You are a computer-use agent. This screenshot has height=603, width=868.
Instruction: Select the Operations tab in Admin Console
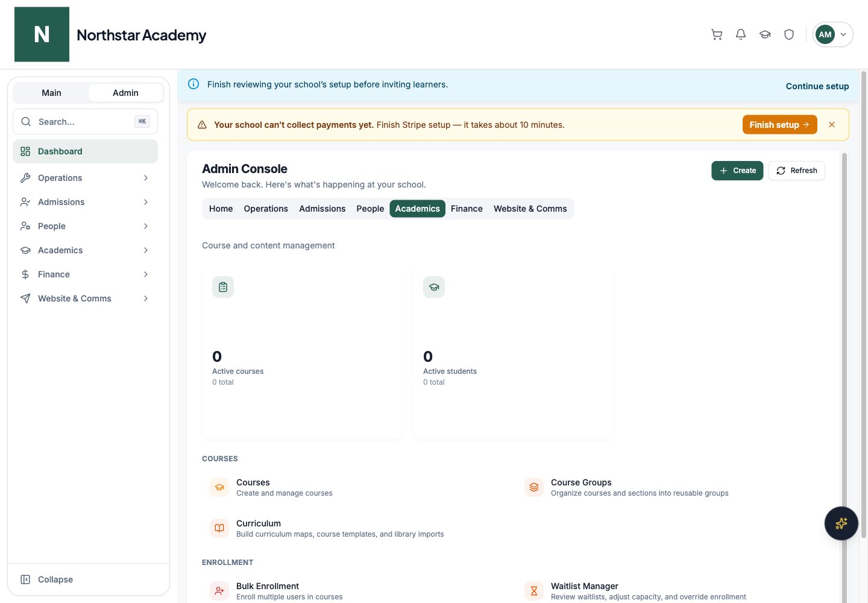(266, 209)
